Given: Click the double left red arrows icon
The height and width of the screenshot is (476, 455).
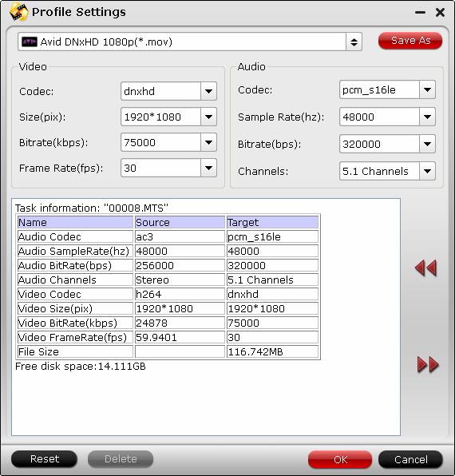Looking at the screenshot, I should coord(425,268).
